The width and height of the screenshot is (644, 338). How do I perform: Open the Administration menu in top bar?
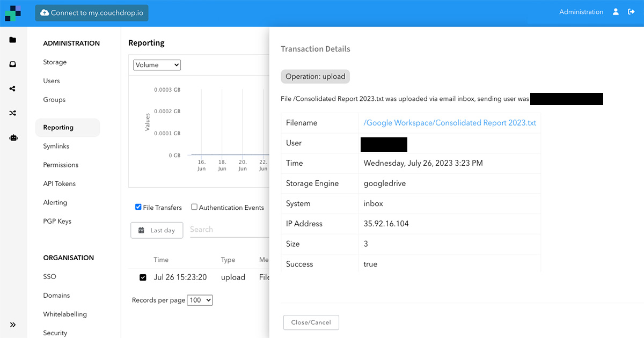tap(581, 11)
